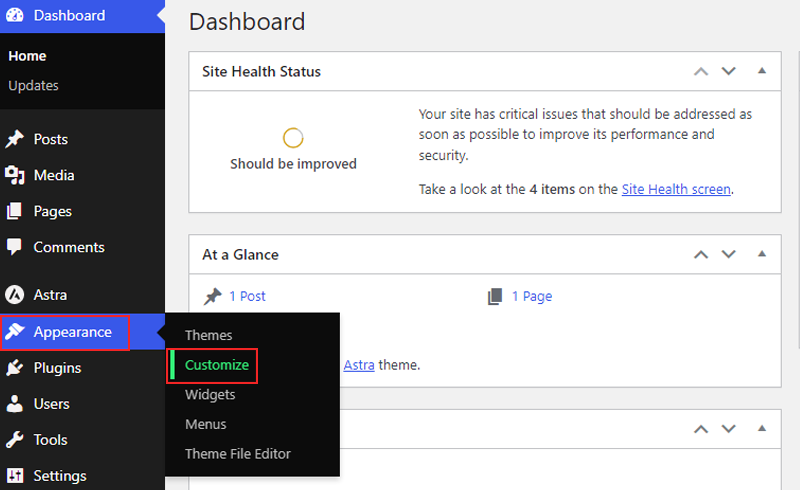Move Site Health Status panel down
The image size is (800, 490).
click(x=728, y=71)
